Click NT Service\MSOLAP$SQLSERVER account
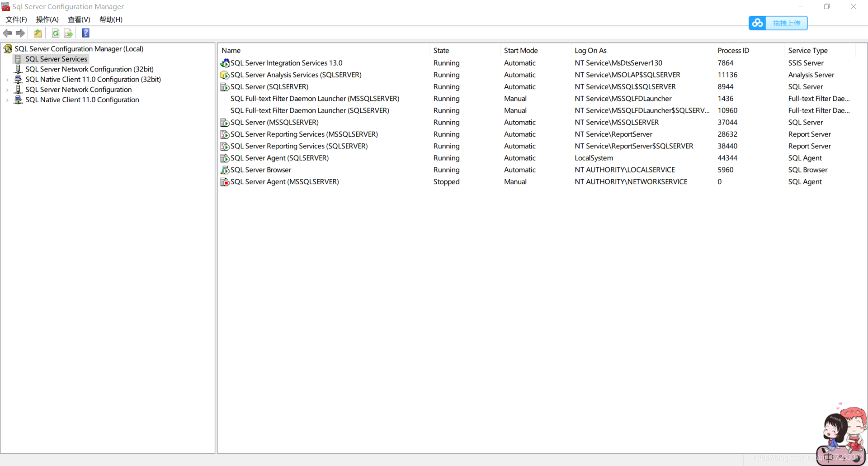Screen dimensions: 868x466 coord(627,75)
